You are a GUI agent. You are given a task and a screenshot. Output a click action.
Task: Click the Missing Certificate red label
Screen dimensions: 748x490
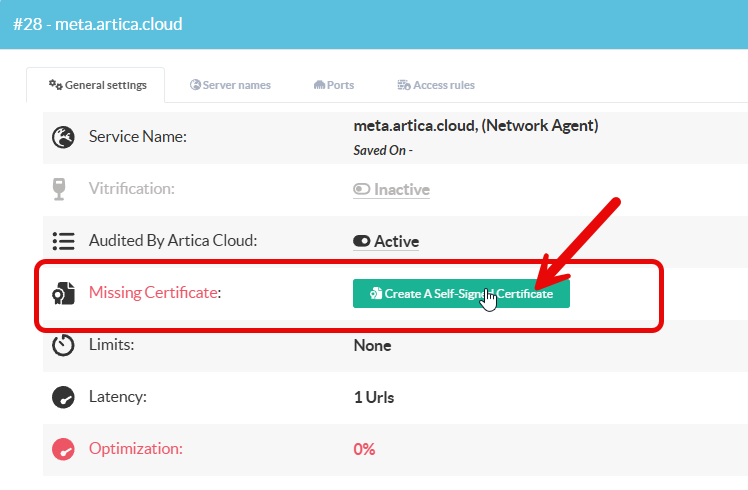coord(153,293)
